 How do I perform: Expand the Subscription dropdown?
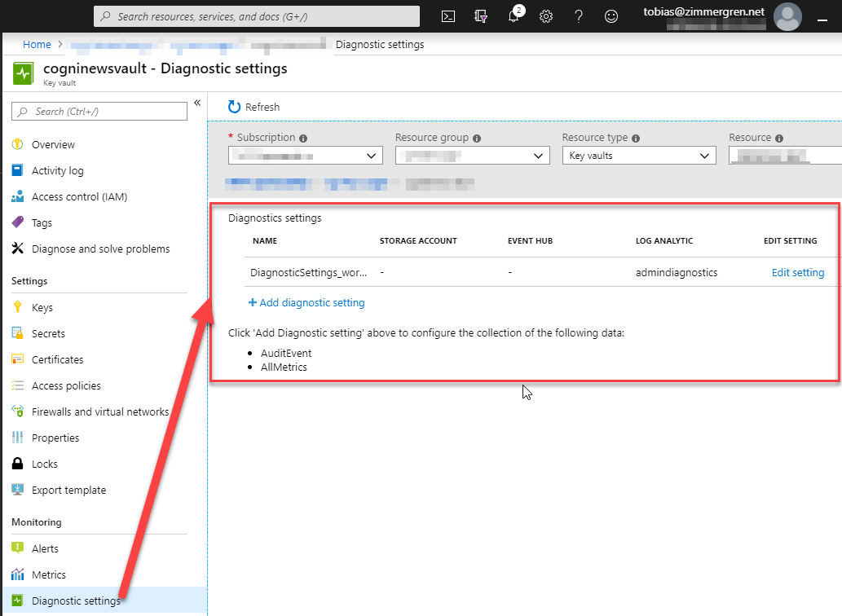coord(305,156)
